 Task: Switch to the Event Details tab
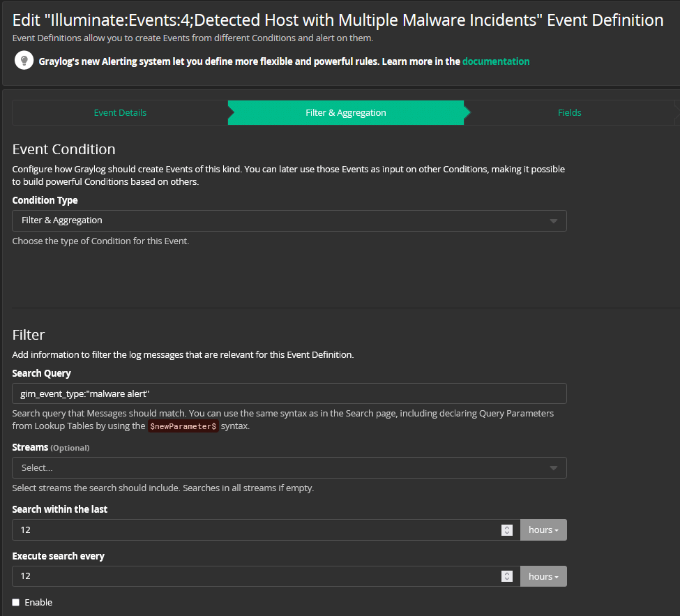pos(119,112)
